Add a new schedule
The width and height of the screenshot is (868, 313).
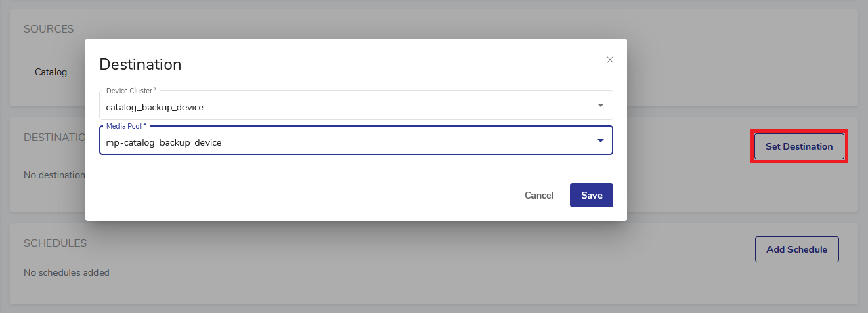[796, 249]
